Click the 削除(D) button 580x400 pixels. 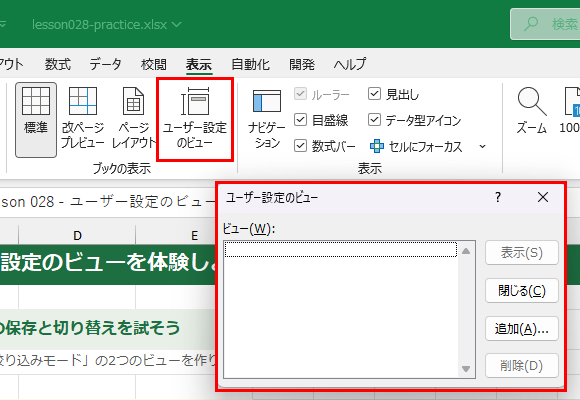522,366
